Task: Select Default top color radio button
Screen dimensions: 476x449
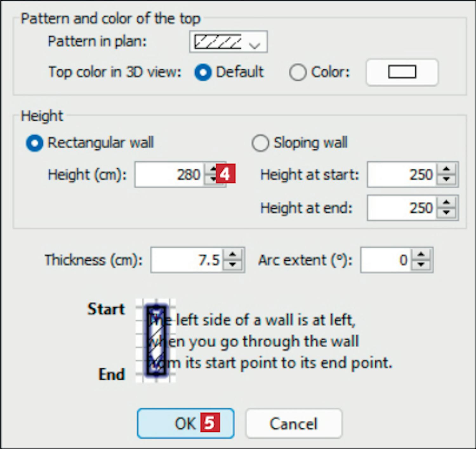Action: (x=203, y=73)
